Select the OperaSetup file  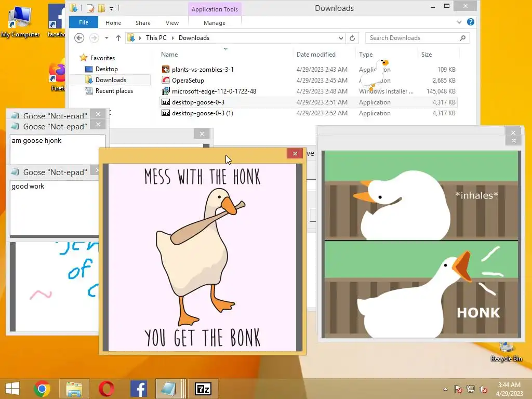click(x=188, y=81)
